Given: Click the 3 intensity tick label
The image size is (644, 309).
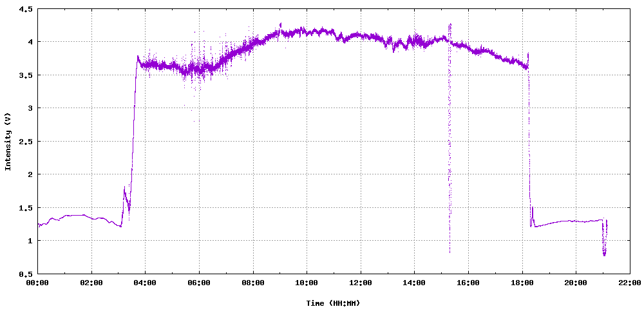Looking at the screenshot, I should [30, 108].
